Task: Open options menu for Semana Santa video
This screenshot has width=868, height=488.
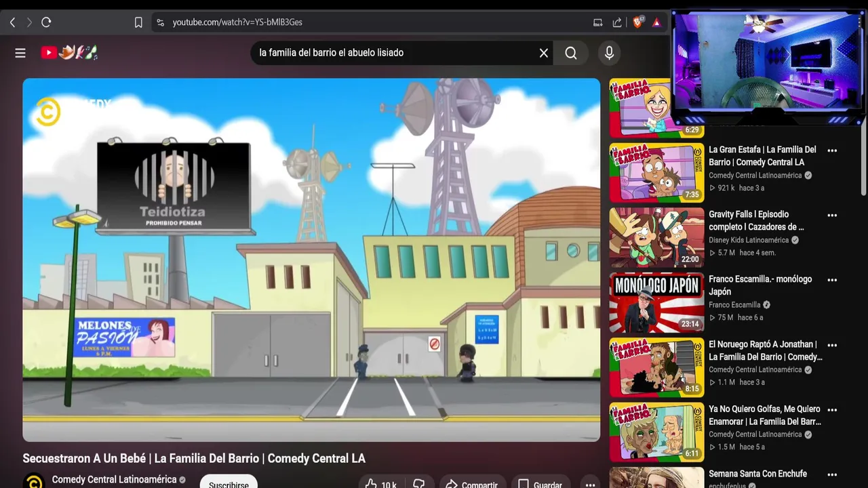Action: click(832, 474)
